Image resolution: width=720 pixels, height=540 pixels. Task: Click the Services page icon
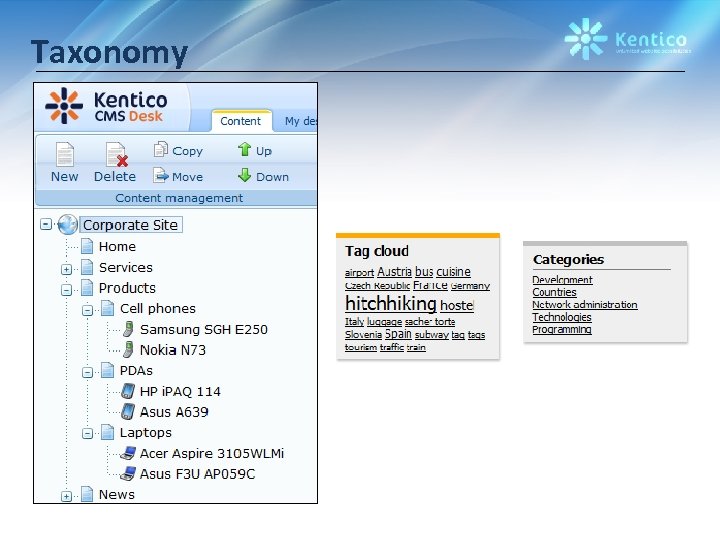(x=87, y=267)
